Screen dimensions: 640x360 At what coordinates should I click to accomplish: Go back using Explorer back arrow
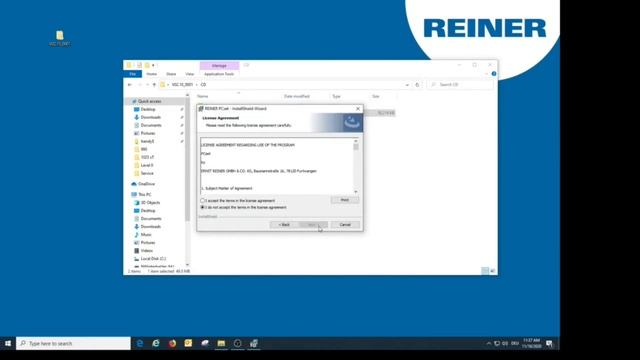130,84
